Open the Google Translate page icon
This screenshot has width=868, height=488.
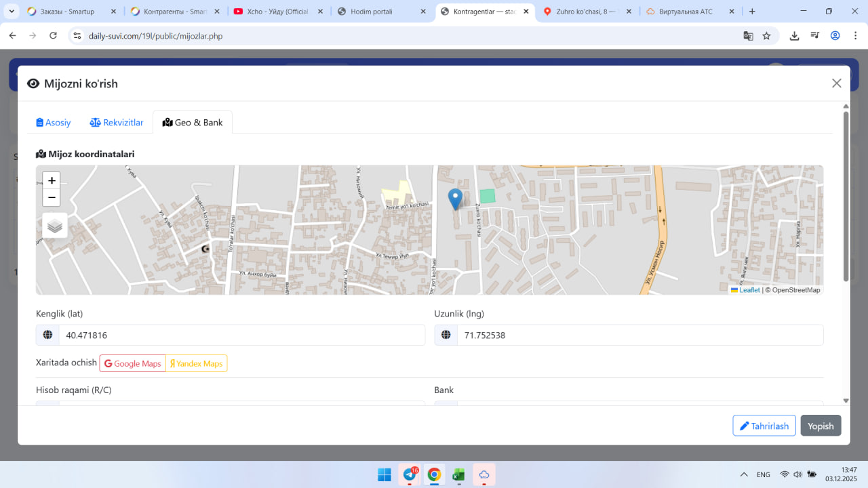(x=748, y=36)
